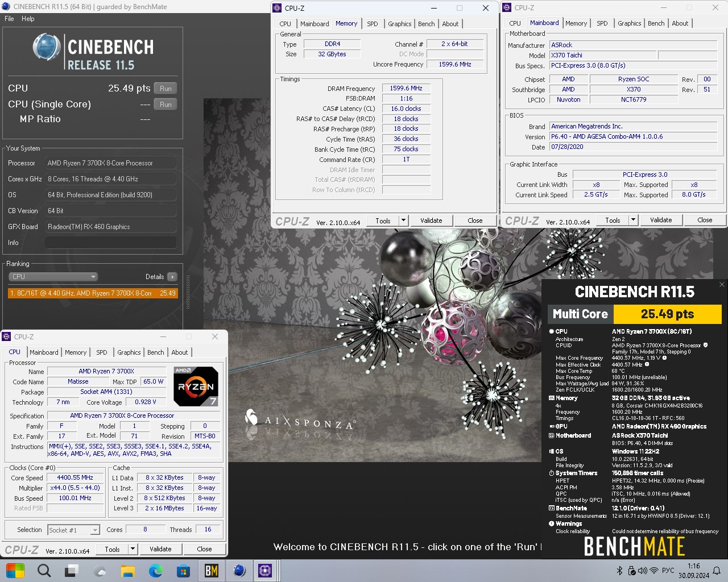Click Validate in CPU-Z Memory window
This screenshot has width=728, height=582.
pos(431,221)
